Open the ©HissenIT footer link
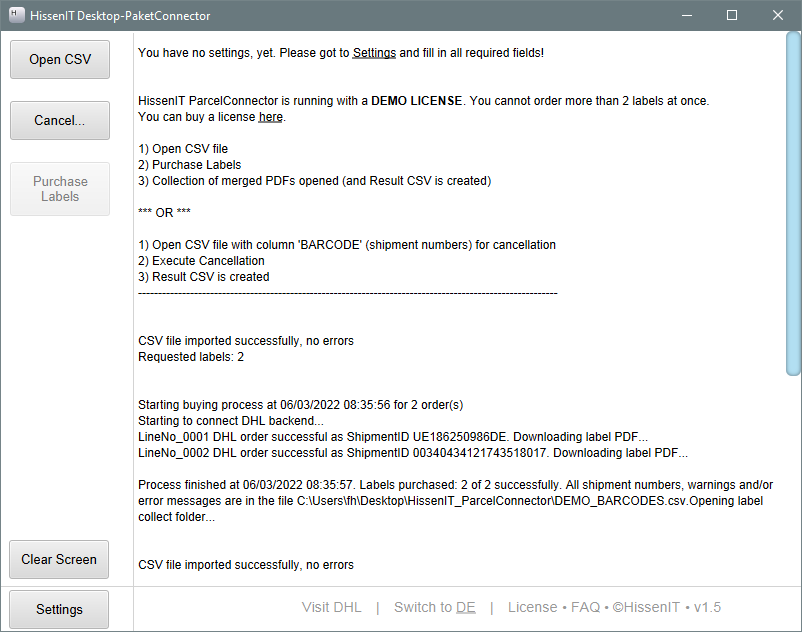Viewport: 802px width, 632px height. coord(646,607)
